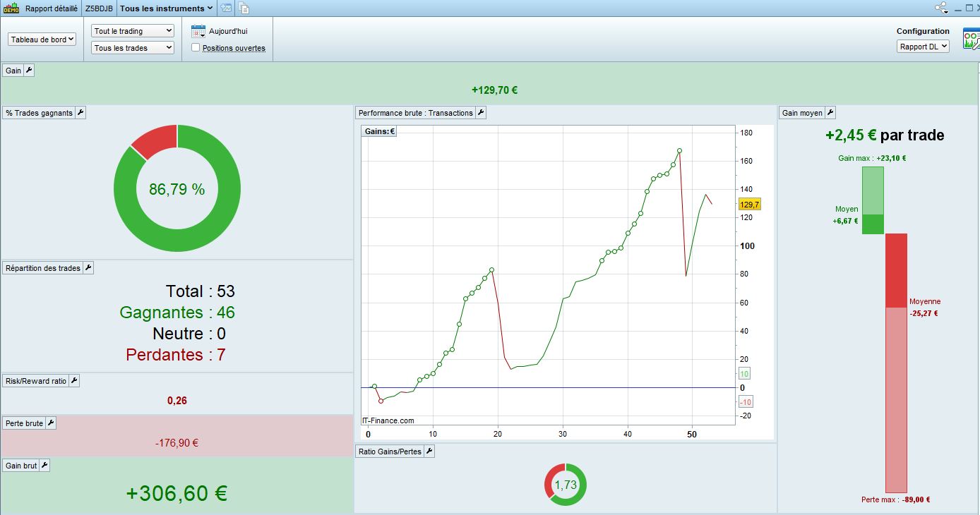Click the Rapport détaillé title
980x515 pixels.
point(52,8)
